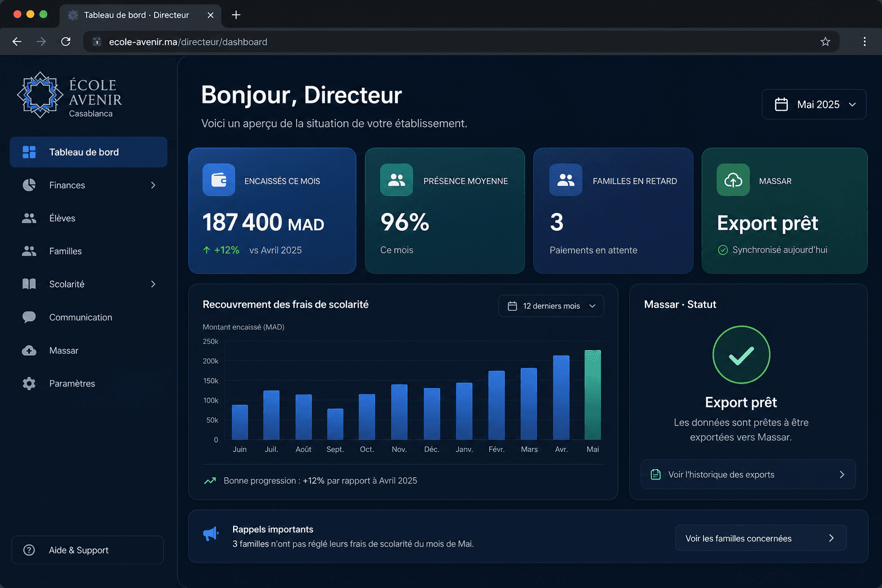The image size is (882, 588).
Task: Click the people icon on Familles en retard card
Action: (x=566, y=180)
